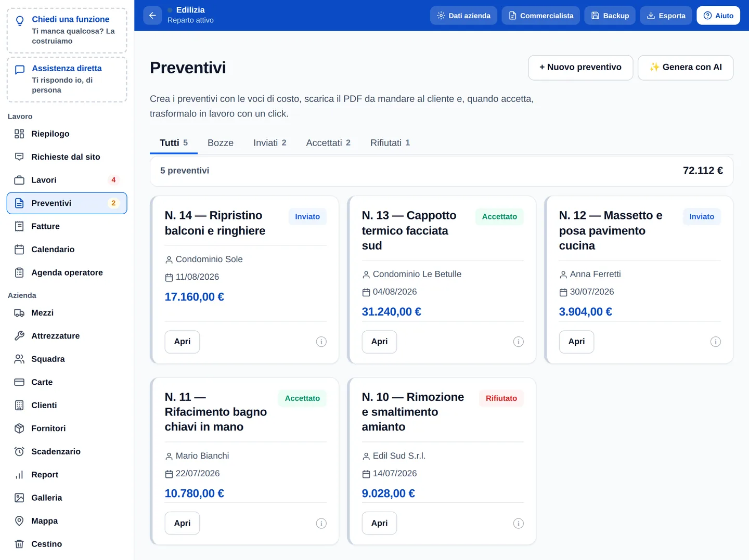Viewport: 749px width, 560px height.
Task: Open the Scadenzario section
Action: (67, 452)
